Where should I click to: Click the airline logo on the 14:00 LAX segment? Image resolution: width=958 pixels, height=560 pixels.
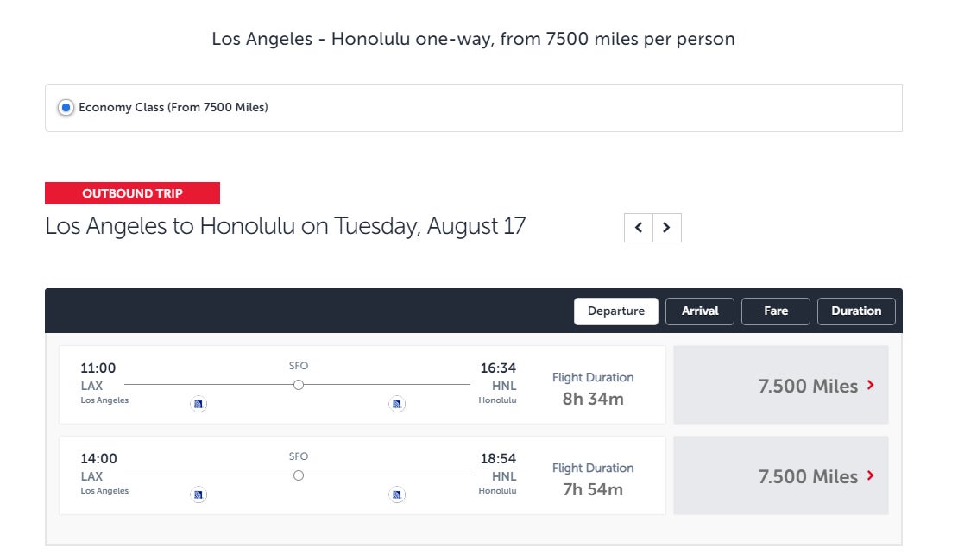pyautogui.click(x=199, y=494)
